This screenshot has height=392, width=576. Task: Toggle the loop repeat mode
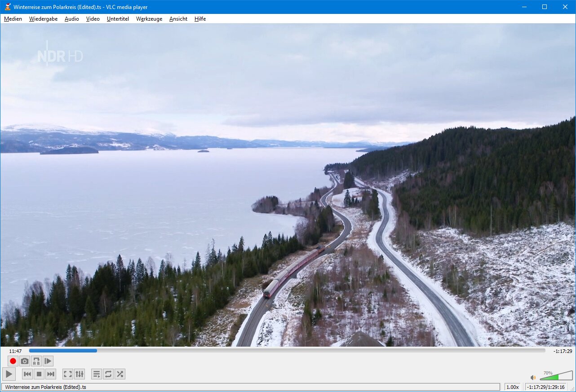(108, 374)
